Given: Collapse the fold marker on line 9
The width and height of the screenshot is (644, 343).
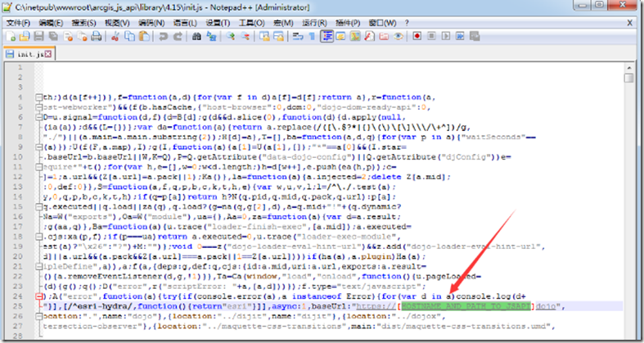Looking at the screenshot, I should pos(39,147).
